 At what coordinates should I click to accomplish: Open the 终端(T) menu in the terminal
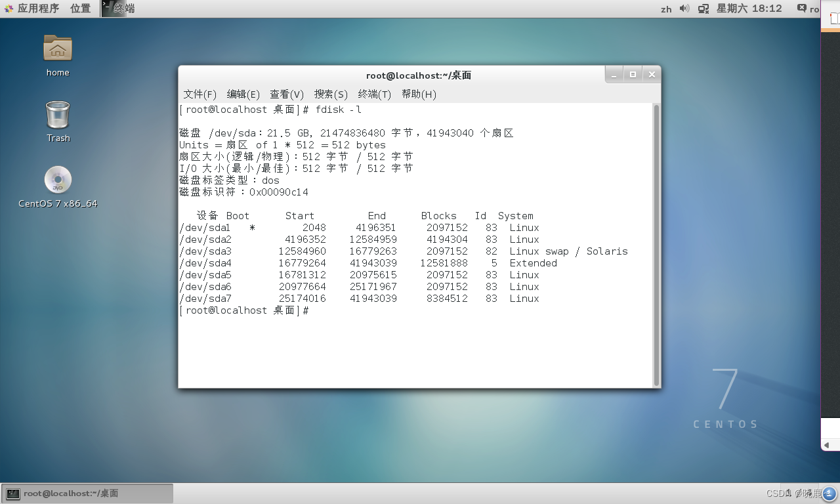coord(375,94)
